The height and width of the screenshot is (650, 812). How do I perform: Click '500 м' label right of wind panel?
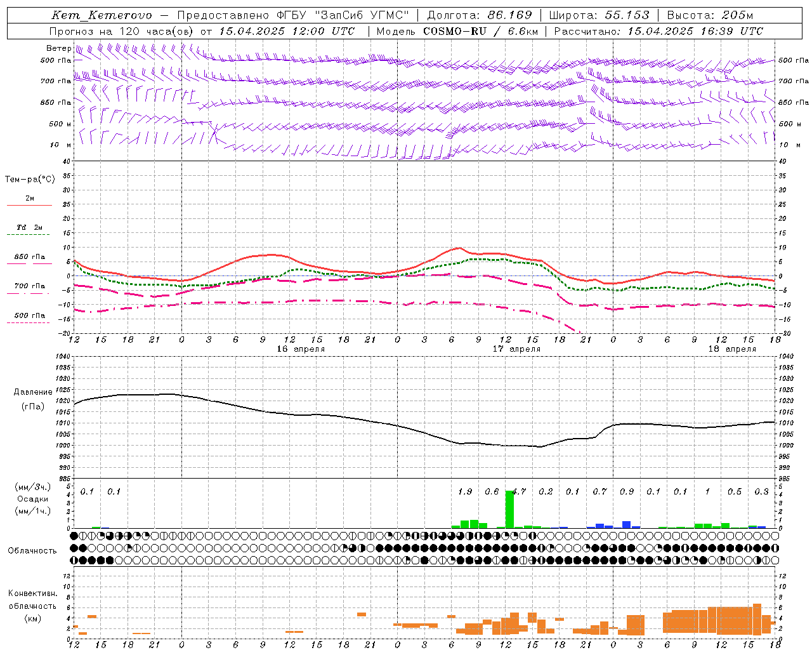point(790,124)
